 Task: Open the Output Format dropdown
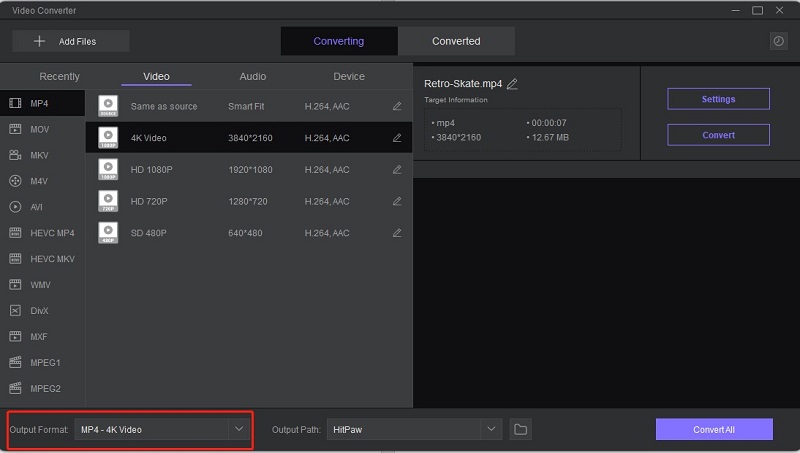point(162,430)
